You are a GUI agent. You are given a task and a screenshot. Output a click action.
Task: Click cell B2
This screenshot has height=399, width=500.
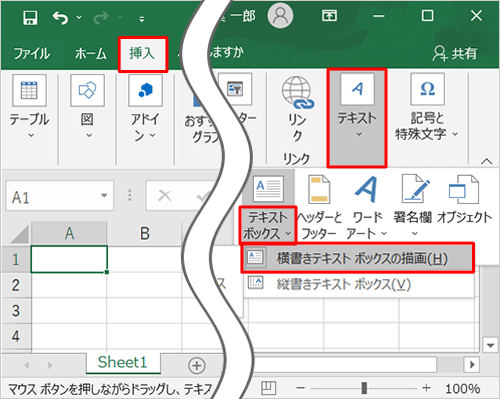pos(144,285)
